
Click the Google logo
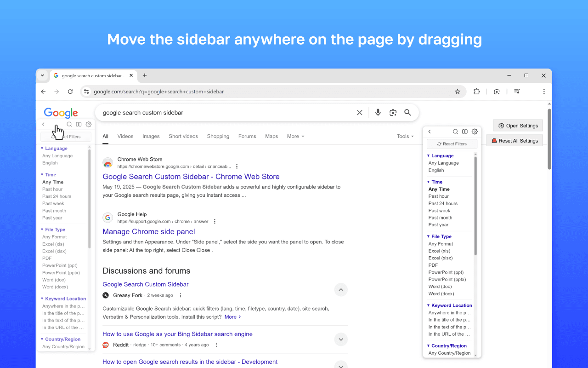click(61, 113)
